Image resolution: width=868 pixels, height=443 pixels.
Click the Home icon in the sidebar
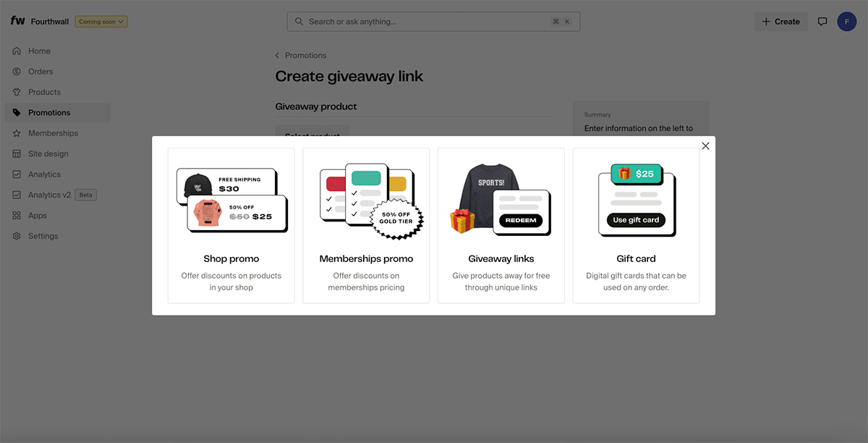(x=17, y=51)
